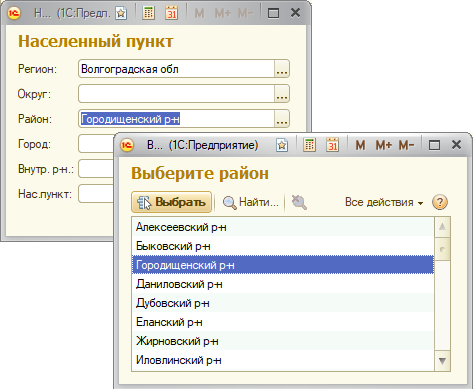
Task: Open selection button for Район field
Action: [x=282, y=119]
